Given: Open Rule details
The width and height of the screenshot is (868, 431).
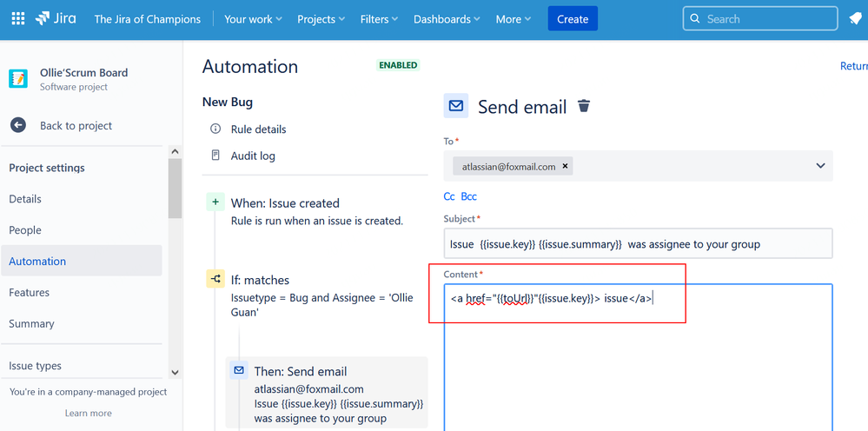Looking at the screenshot, I should click(x=259, y=129).
